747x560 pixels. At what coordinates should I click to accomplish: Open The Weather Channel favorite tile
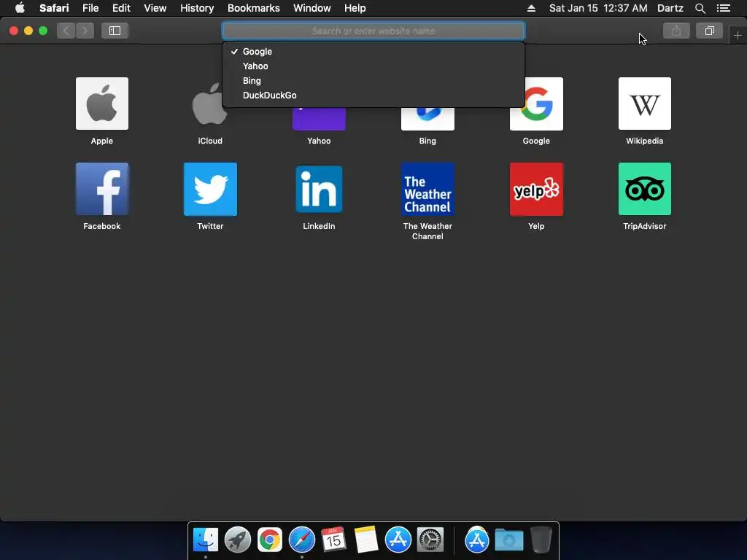427,189
